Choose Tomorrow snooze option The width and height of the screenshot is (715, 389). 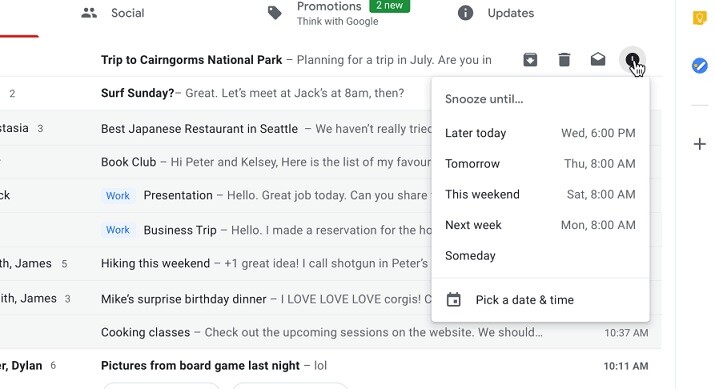click(x=540, y=164)
